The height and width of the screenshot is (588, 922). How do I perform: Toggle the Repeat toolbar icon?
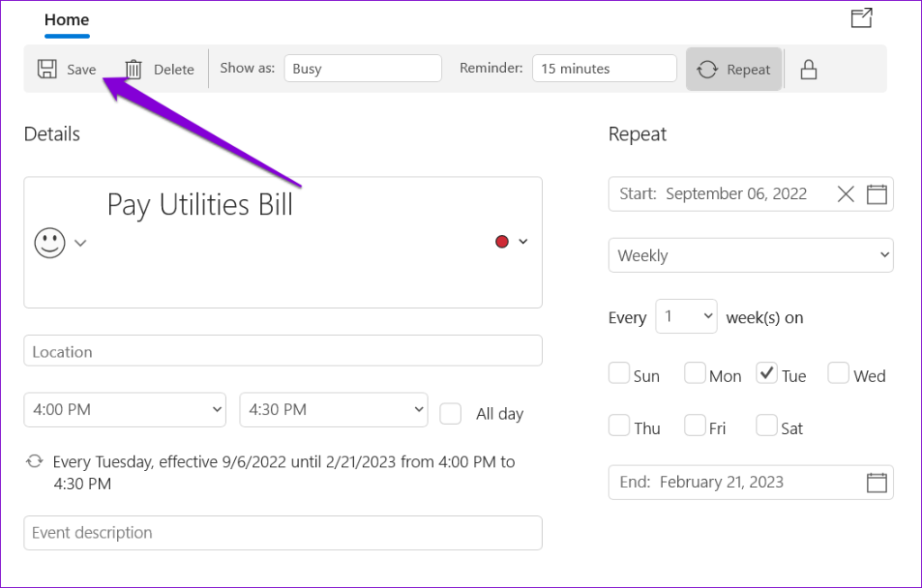point(734,68)
